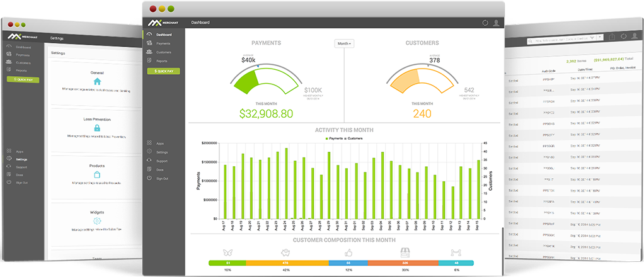Open the search options dropdown arrow in right window
The height and width of the screenshot is (277, 644).
pyautogui.click(x=601, y=37)
